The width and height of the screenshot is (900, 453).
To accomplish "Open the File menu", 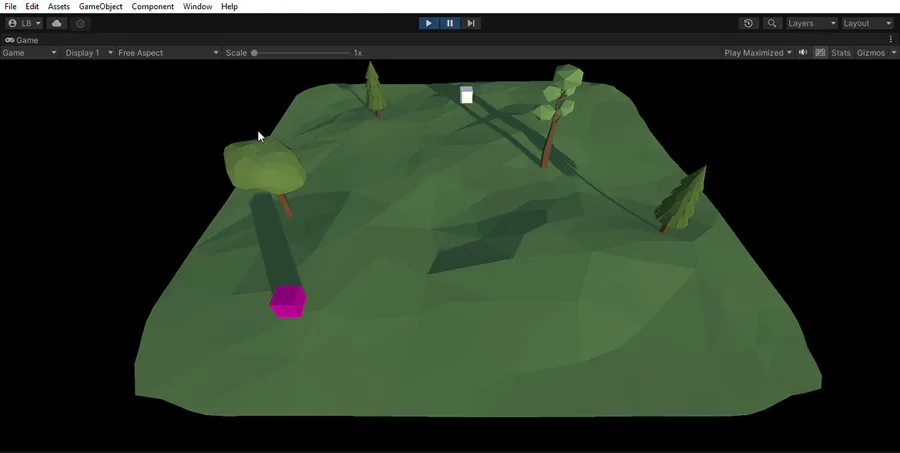I will pyautogui.click(x=10, y=6).
